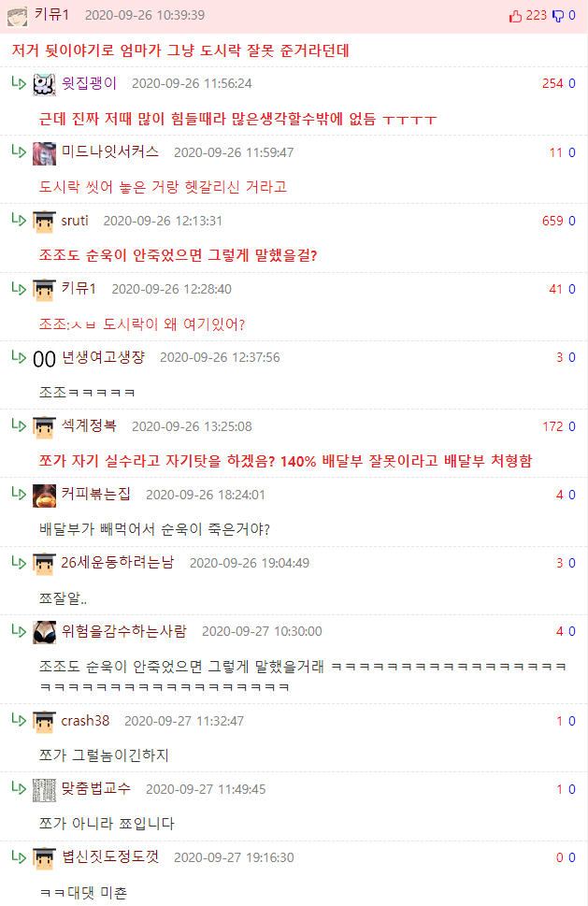The image size is (588, 906).
Task: Open the profile of 볍신짓도정도껏
Action: tap(109, 856)
